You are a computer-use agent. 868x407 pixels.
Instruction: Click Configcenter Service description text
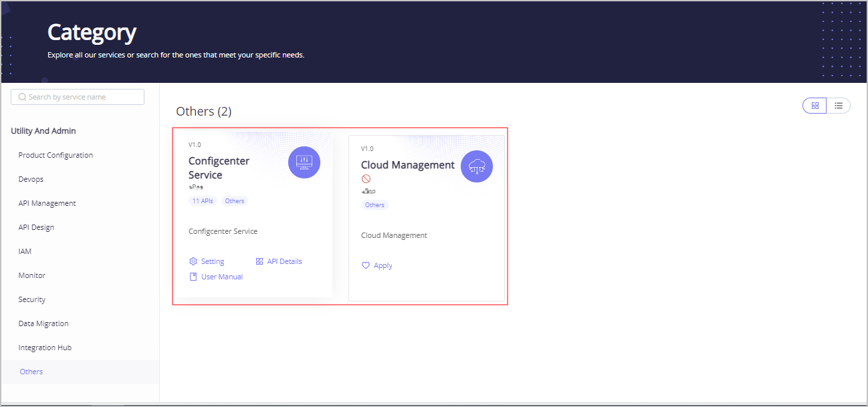223,231
